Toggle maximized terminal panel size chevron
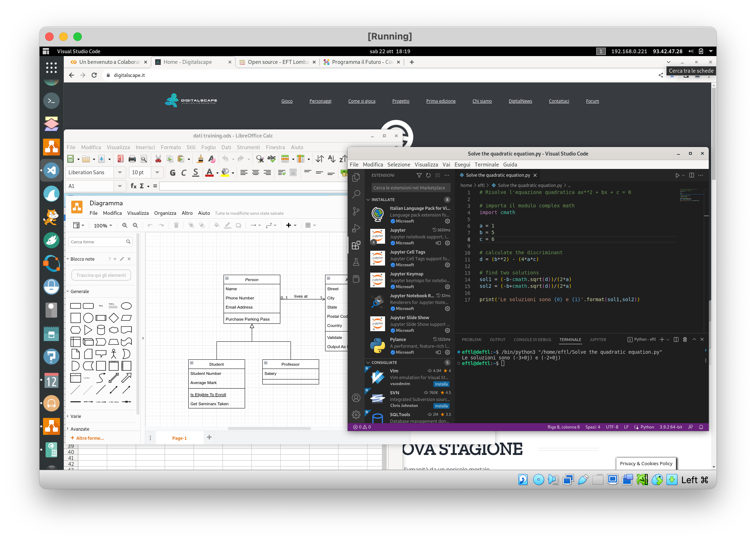Image resolution: width=756 pixels, height=541 pixels. tap(694, 339)
